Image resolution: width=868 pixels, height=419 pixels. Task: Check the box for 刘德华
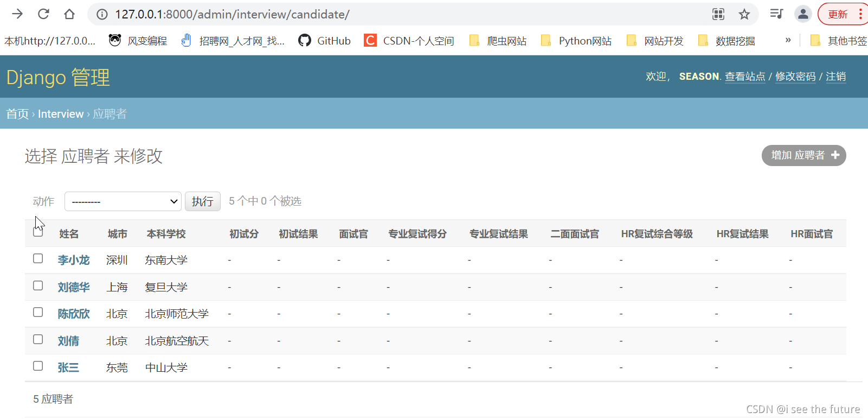[38, 285]
